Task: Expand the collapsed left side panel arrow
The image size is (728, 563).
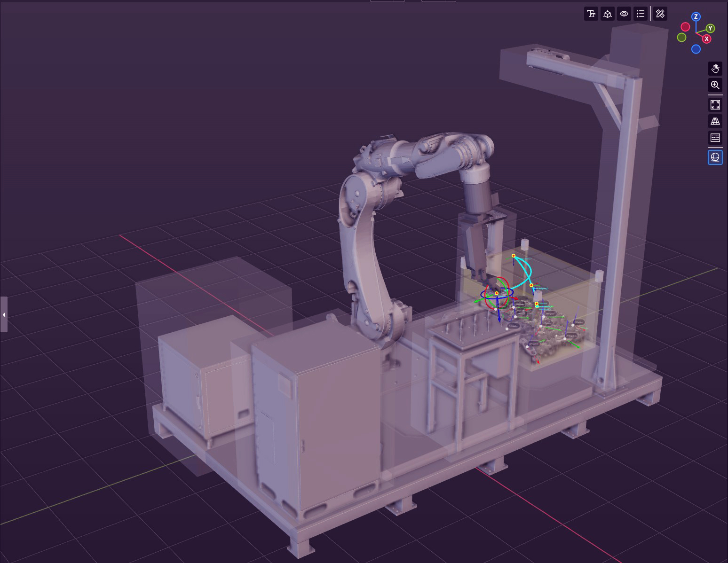Action: pos(4,314)
